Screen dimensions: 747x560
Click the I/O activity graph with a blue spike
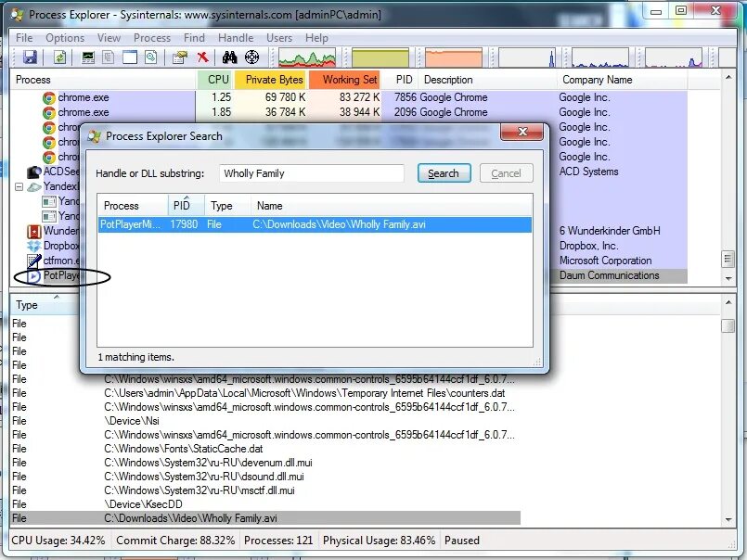point(527,57)
